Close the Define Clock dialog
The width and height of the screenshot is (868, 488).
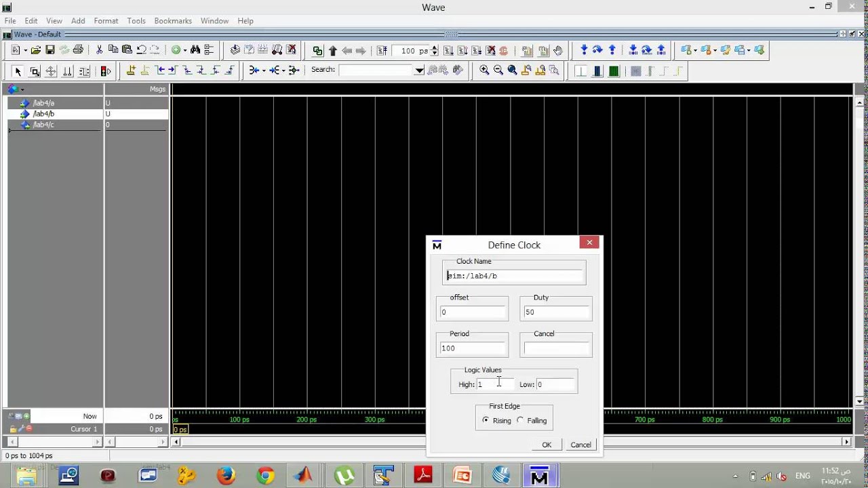[589, 242]
